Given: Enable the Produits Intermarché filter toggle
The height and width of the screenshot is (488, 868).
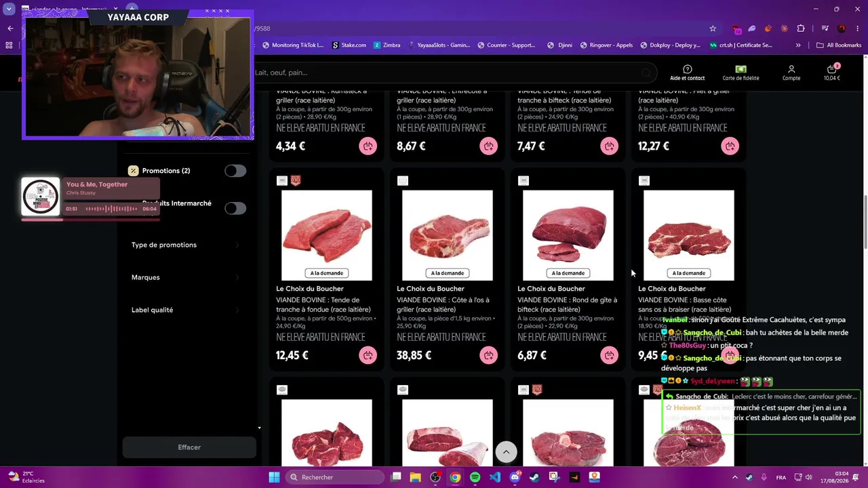Looking at the screenshot, I should click(235, 208).
